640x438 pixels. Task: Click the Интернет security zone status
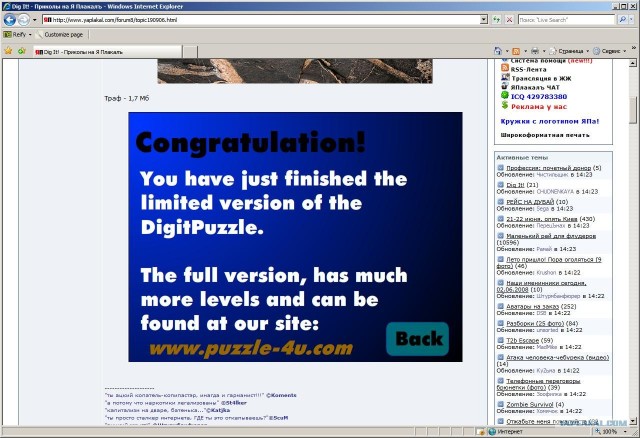(x=506, y=431)
